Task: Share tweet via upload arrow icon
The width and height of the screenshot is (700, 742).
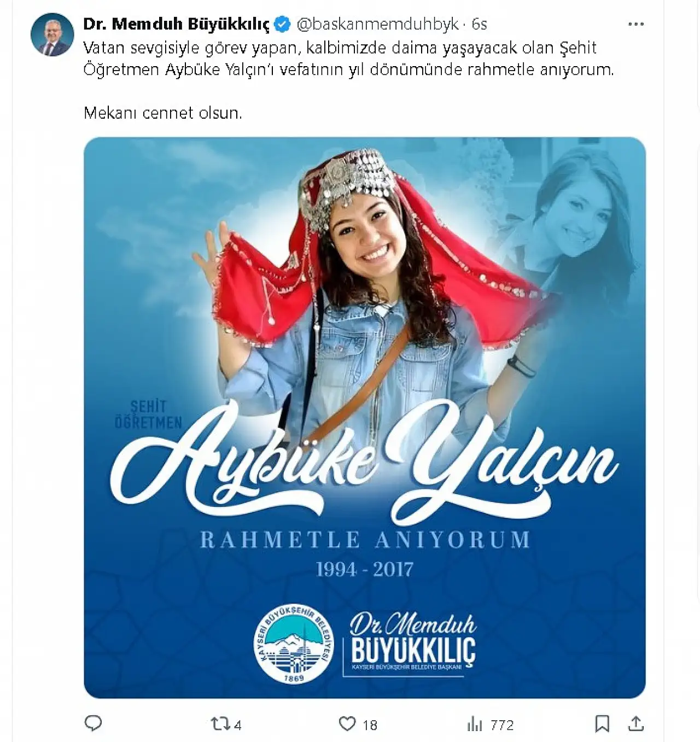Action: (636, 723)
